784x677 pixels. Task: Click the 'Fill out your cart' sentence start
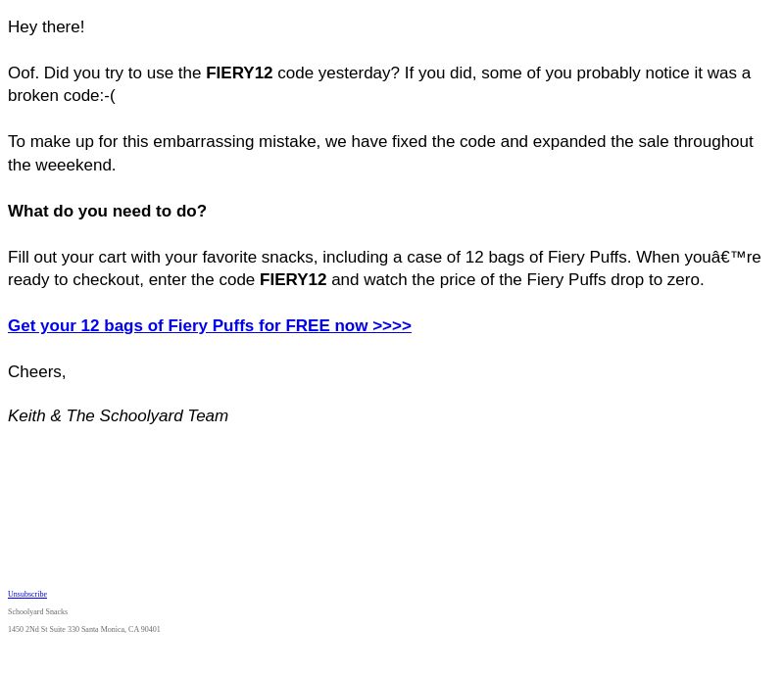[x=67, y=257]
